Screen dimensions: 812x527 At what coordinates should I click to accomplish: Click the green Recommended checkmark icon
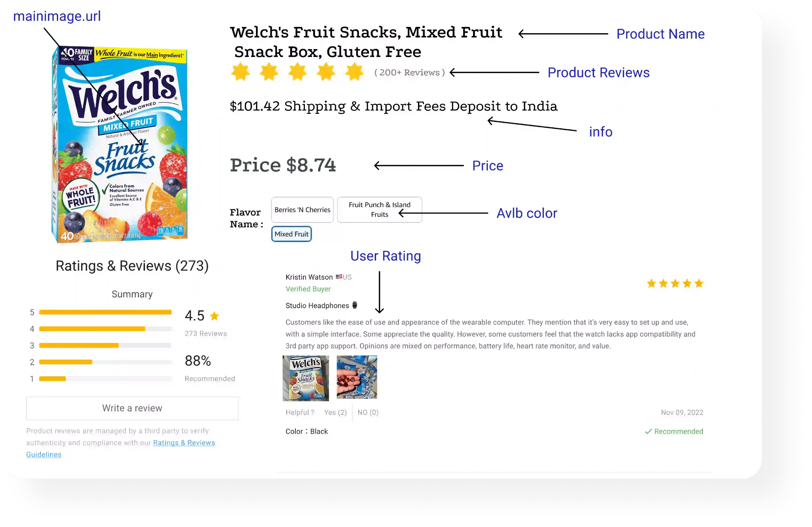(648, 432)
